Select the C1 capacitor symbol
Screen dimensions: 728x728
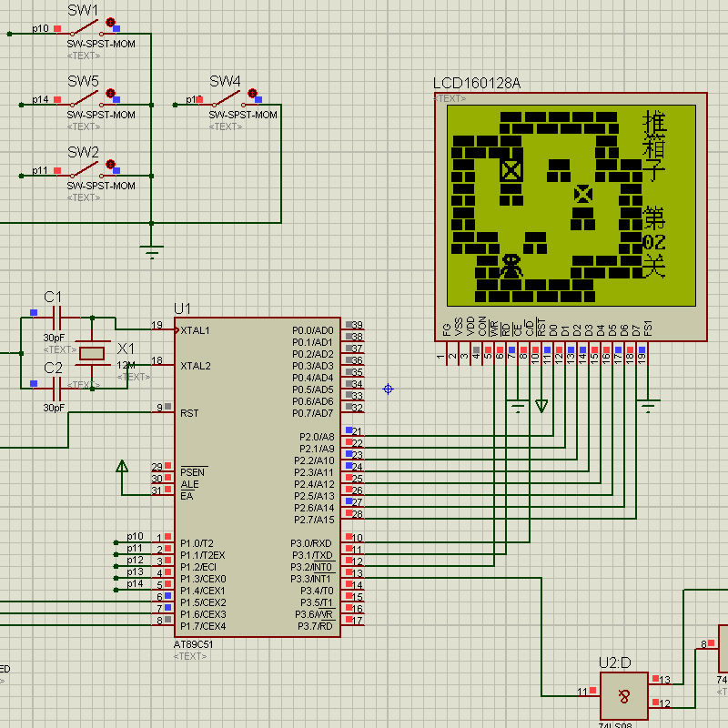[x=56, y=318]
